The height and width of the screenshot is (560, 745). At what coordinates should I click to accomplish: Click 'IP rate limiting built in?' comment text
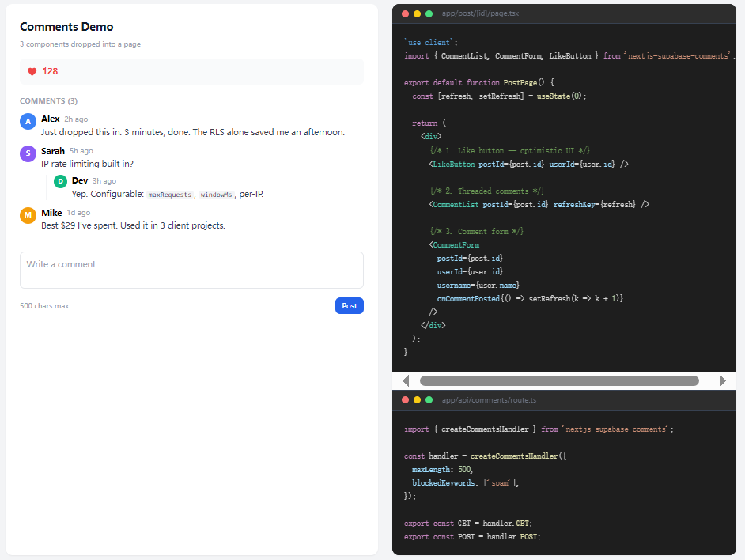[x=88, y=164]
